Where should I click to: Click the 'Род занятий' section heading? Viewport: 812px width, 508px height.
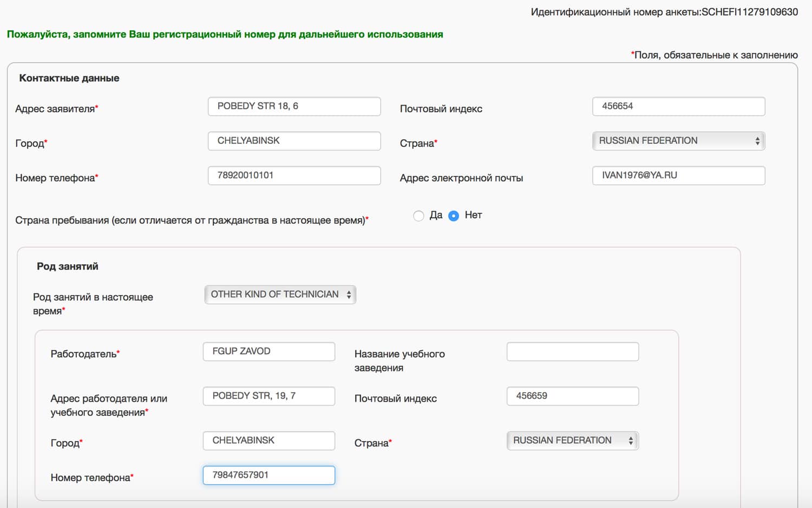[x=68, y=266]
